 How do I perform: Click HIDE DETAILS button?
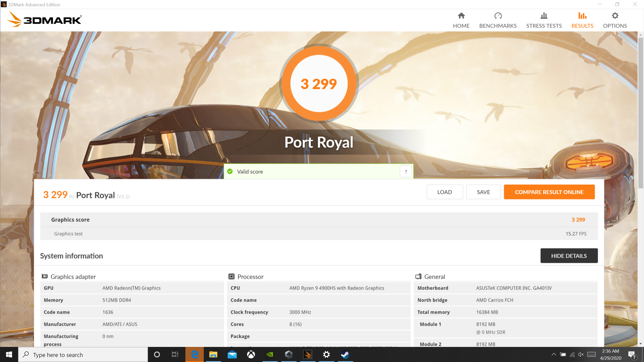coord(569,256)
